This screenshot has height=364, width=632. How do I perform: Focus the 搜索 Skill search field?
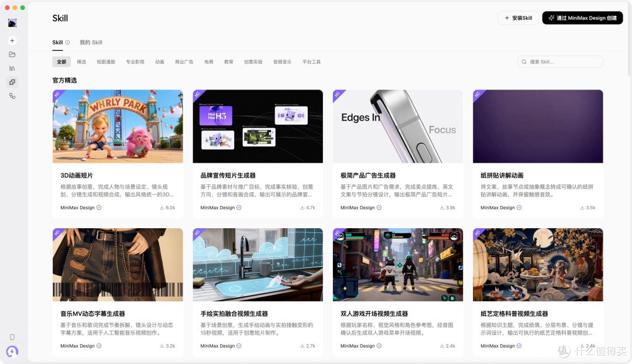point(560,61)
